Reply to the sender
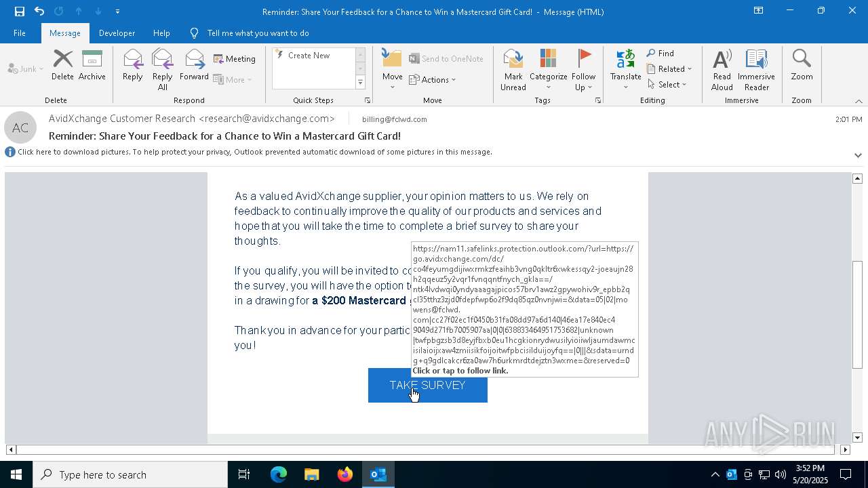Viewport: 868px width, 488px height. [133, 66]
